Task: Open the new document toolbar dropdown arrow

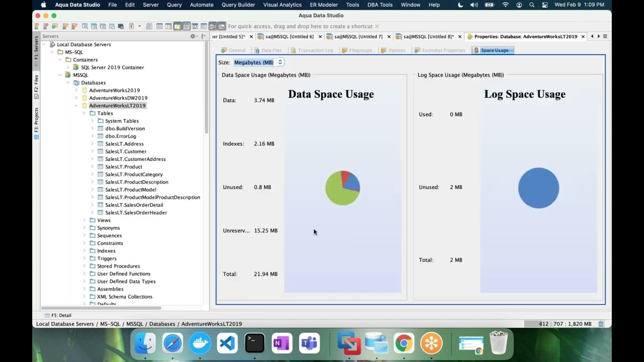Action: click(139, 26)
